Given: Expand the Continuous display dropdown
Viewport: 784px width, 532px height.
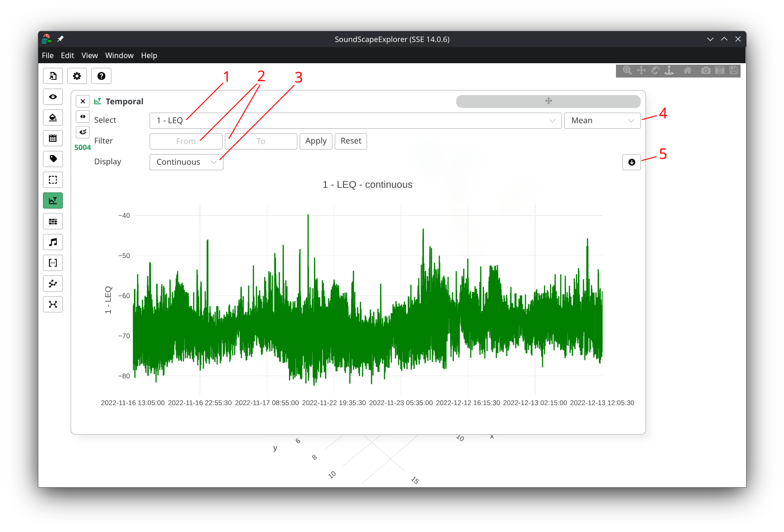Looking at the screenshot, I should (186, 162).
